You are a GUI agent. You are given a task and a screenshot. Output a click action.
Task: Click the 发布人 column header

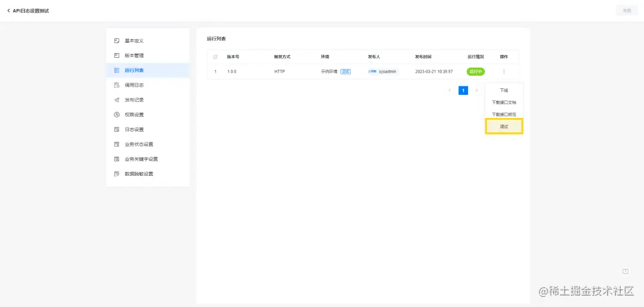374,57
